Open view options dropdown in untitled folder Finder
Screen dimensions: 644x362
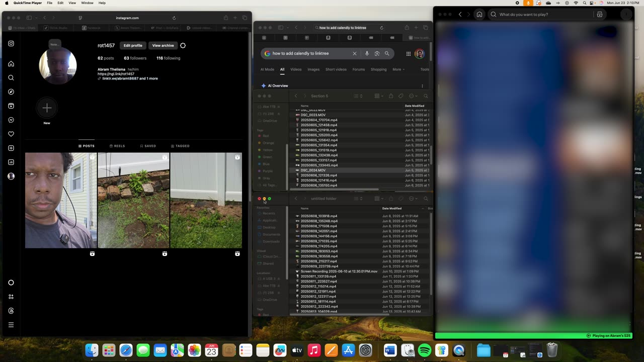tap(358, 199)
